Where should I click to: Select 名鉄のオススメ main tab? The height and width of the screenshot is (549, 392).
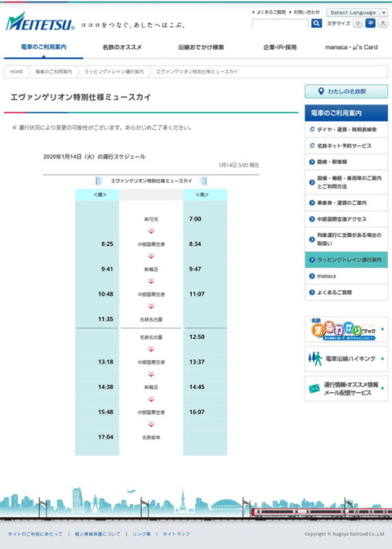[122, 47]
